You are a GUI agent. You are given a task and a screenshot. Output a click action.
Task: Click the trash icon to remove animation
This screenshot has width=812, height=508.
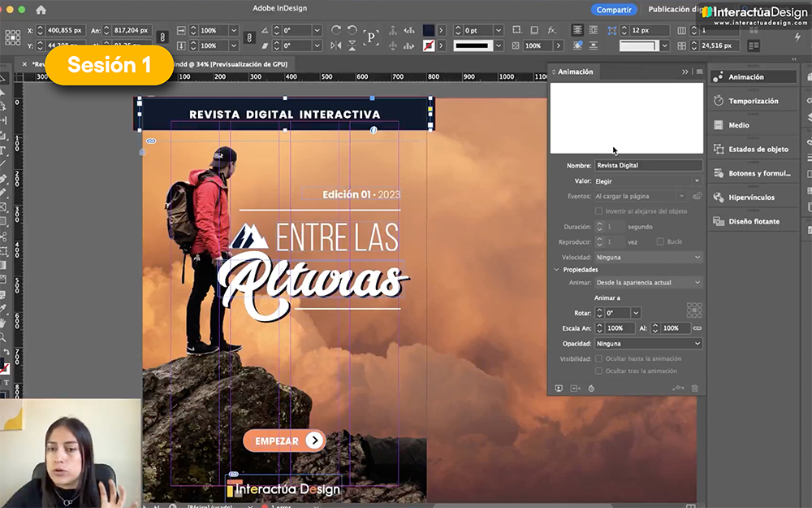click(695, 389)
